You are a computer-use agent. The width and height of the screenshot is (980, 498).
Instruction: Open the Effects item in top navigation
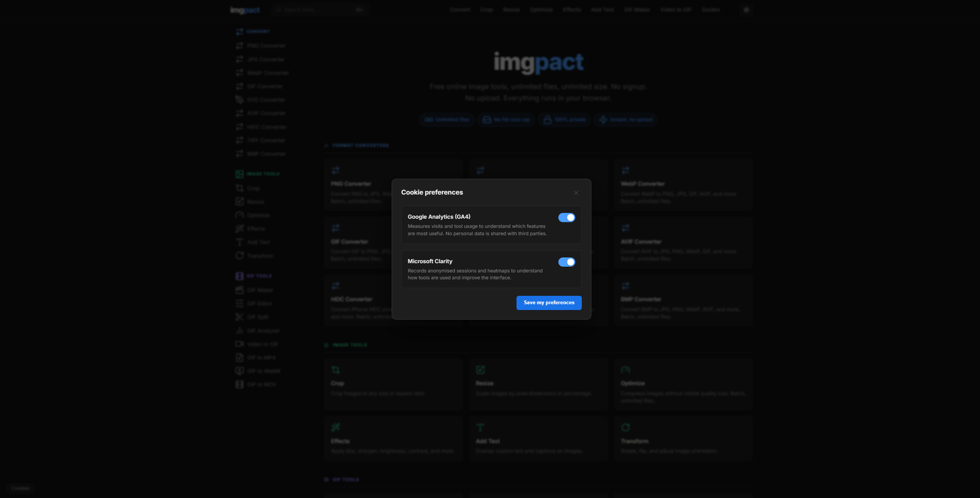[572, 10]
